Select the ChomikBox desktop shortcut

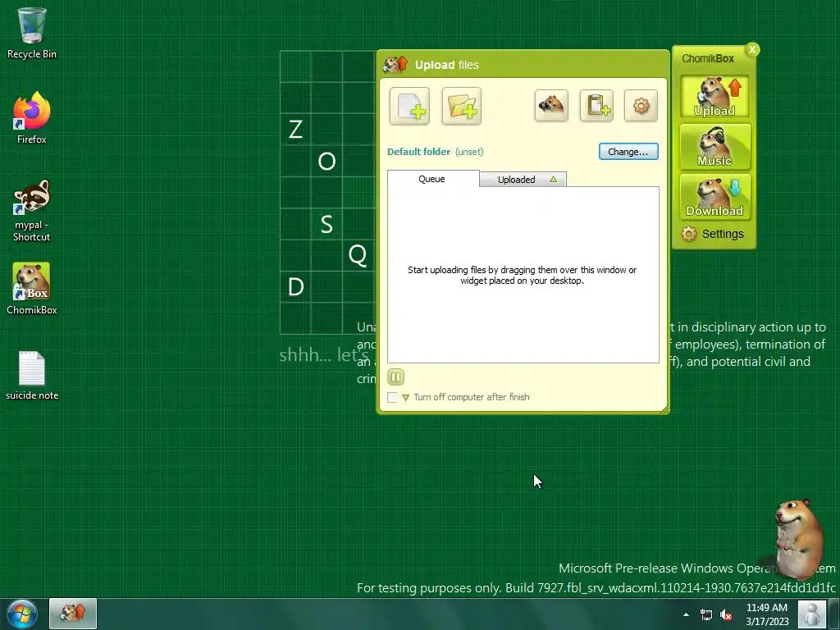[x=32, y=288]
